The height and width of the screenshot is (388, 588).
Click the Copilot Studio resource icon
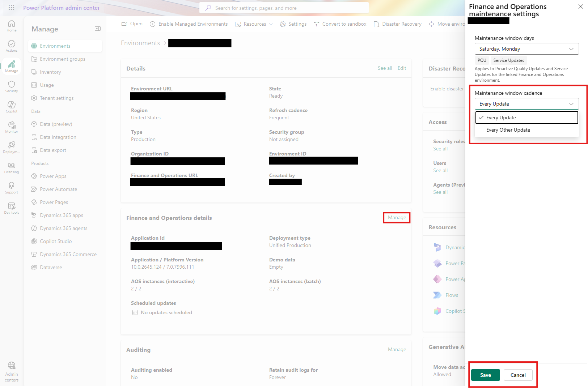(437, 311)
